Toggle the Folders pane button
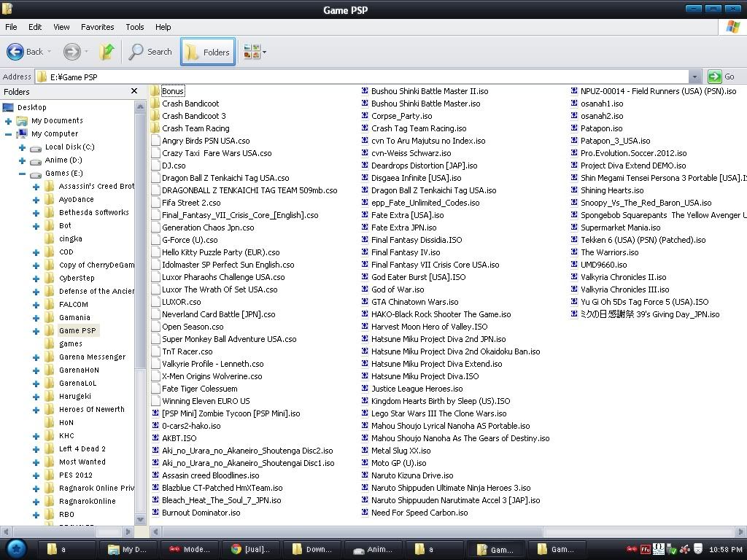747x560 pixels. click(x=208, y=52)
